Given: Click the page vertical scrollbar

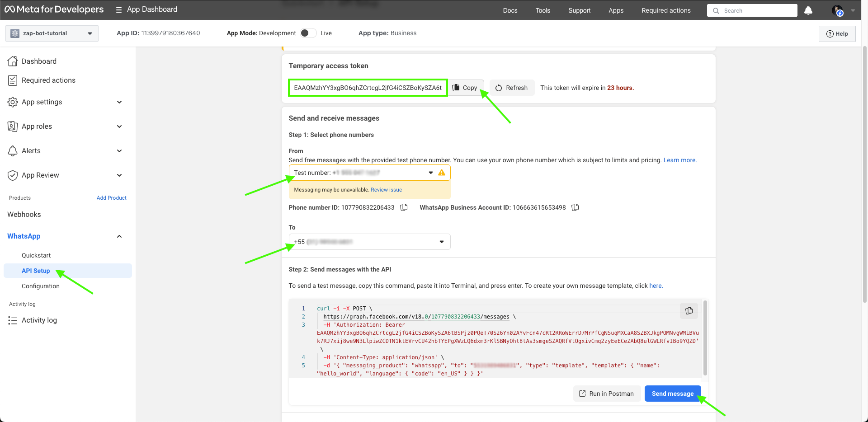Looking at the screenshot, I should point(865,174).
